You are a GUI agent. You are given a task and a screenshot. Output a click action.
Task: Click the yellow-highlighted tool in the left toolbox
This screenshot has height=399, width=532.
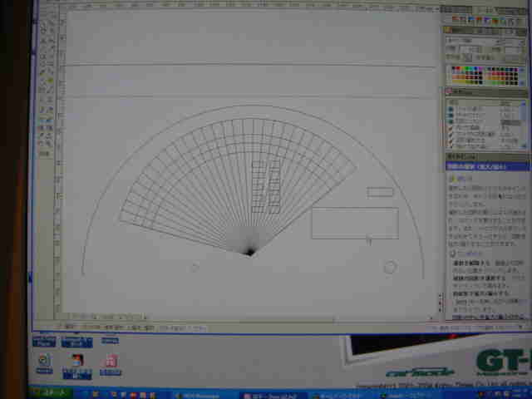(x=50, y=81)
